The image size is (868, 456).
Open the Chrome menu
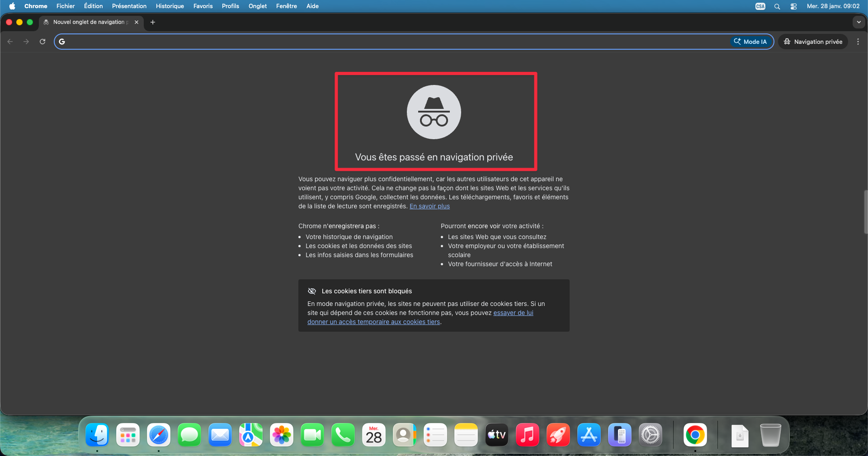36,6
